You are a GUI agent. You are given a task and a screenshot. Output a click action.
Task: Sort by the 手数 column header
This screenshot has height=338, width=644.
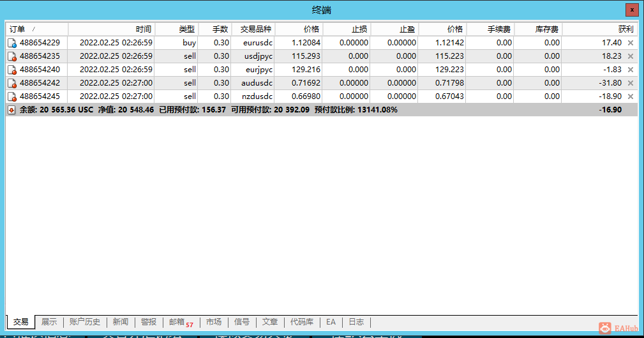[215, 29]
